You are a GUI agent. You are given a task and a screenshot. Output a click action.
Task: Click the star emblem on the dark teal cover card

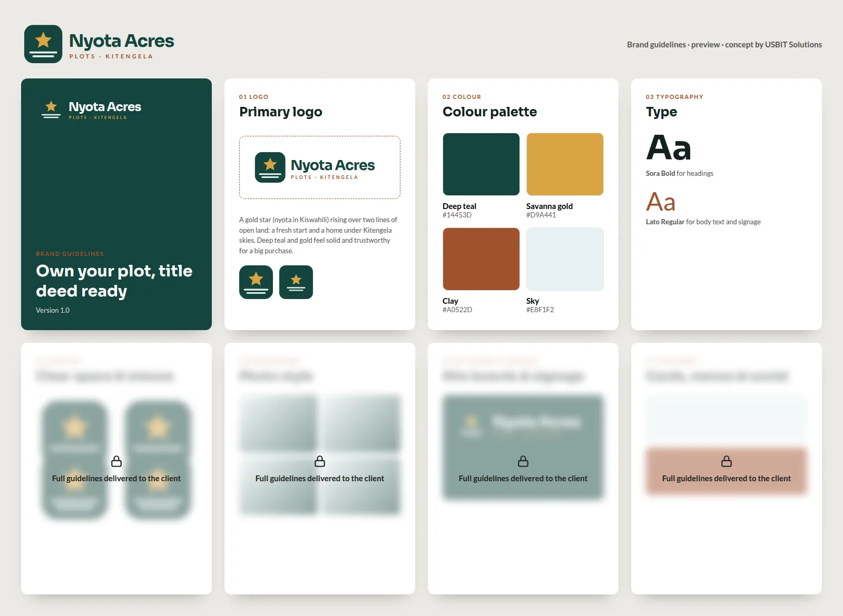click(51, 110)
